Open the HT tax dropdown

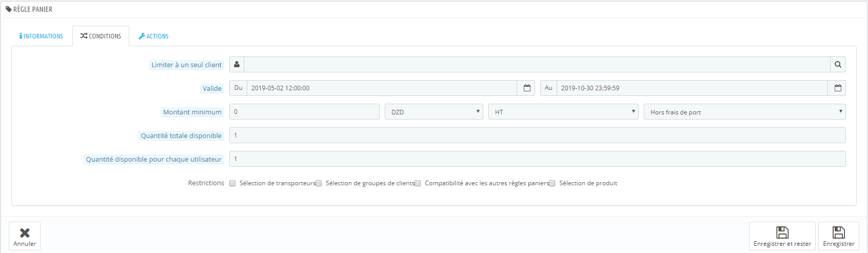[x=563, y=112]
